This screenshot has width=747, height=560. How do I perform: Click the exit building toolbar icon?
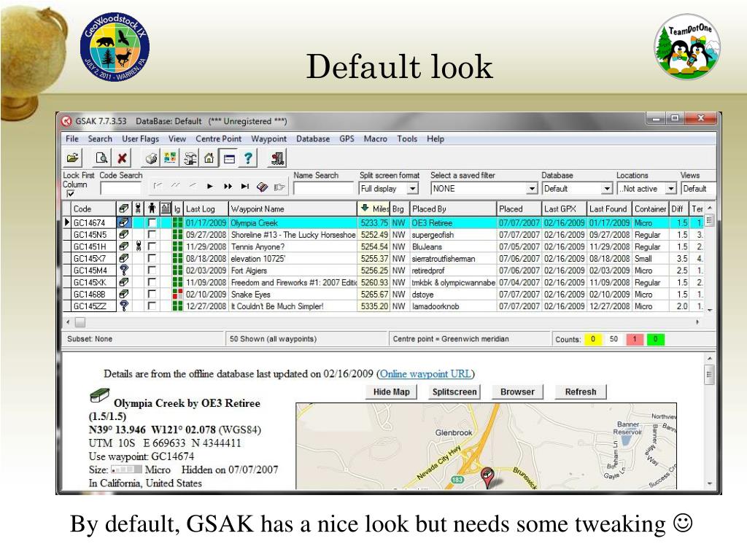[276, 157]
